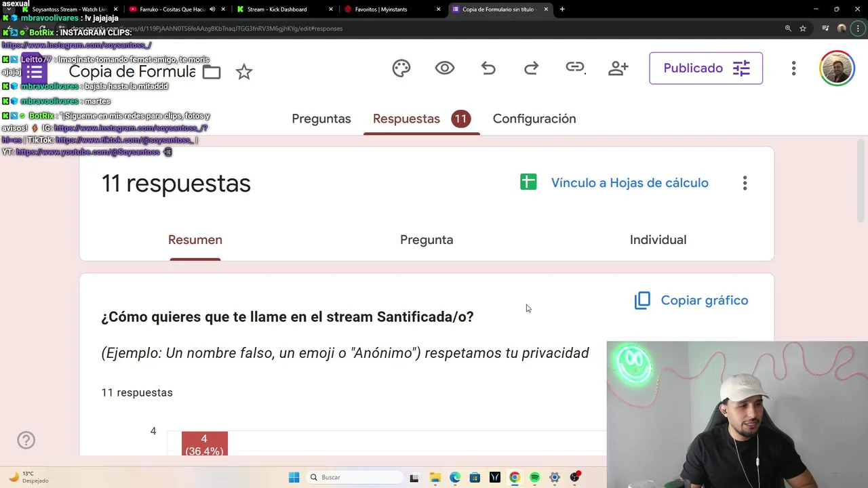Bookmark this page star in address bar
Image resolution: width=868 pixels, height=488 pixels.
[x=803, y=28]
